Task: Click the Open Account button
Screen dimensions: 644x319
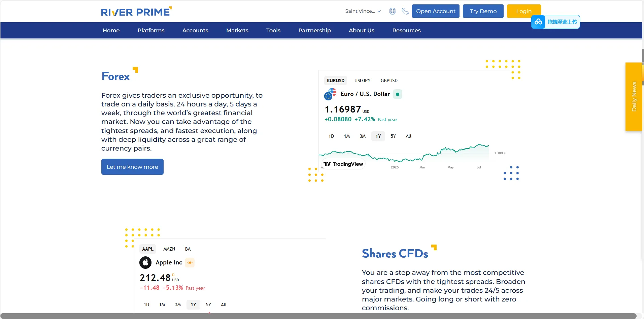Action: coord(436,11)
